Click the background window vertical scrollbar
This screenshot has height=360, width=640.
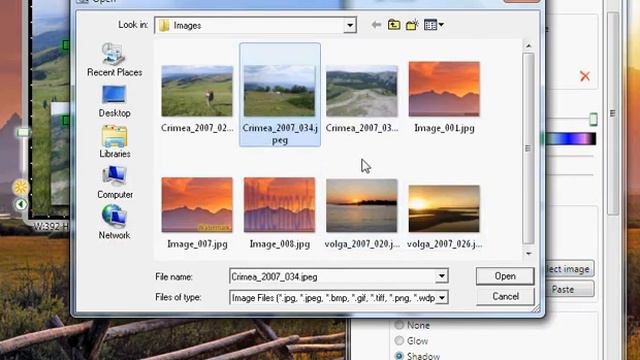tap(613, 113)
